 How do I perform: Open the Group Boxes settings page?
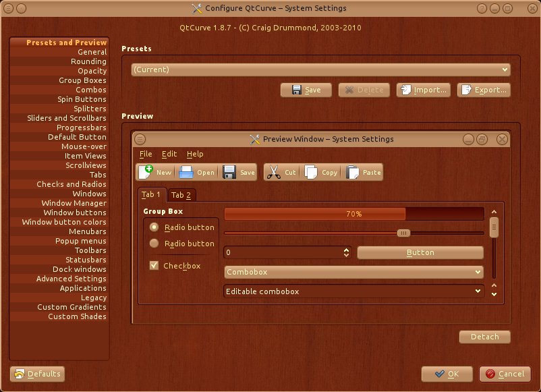[59, 80]
